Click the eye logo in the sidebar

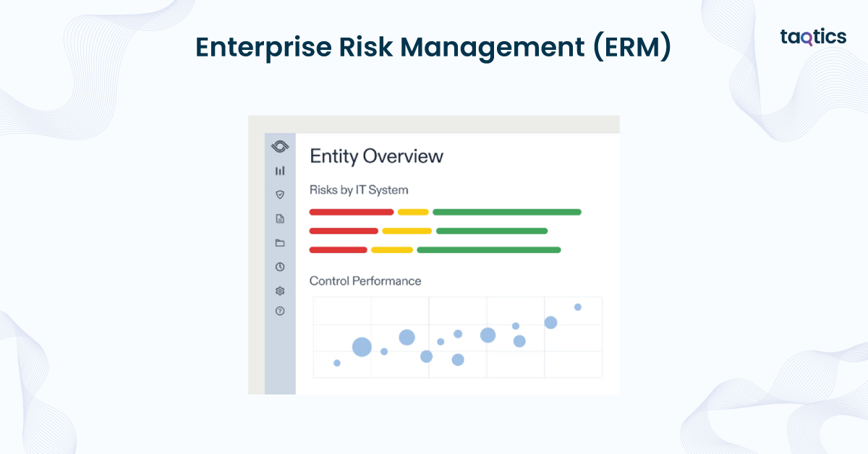[x=280, y=147]
